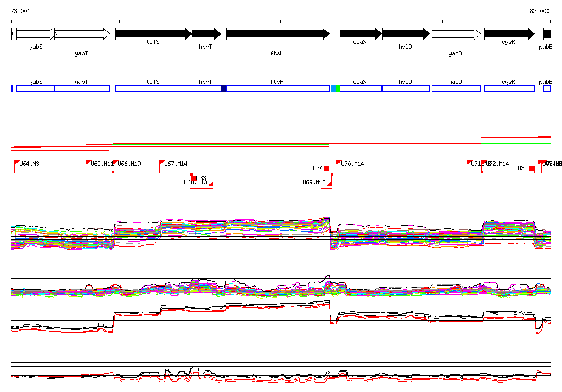Click the black hprT gene arrow
Screen dimensions: 562x392
click(x=206, y=34)
